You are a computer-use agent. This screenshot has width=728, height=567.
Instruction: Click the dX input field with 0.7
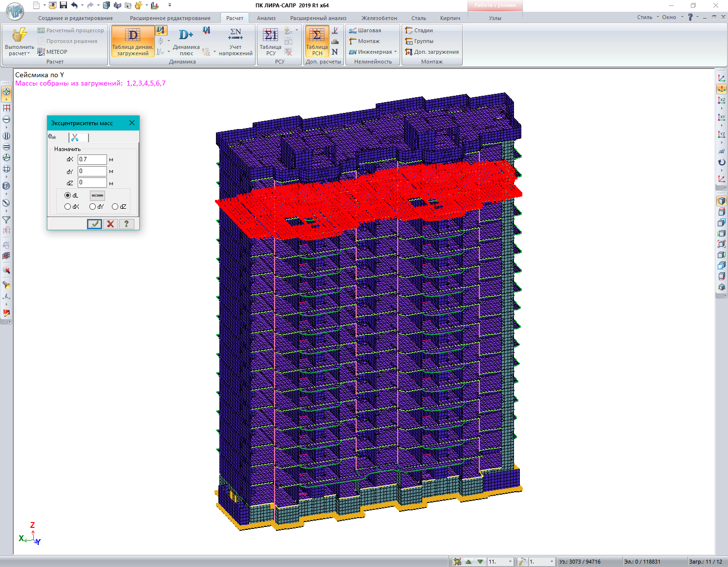(x=92, y=159)
